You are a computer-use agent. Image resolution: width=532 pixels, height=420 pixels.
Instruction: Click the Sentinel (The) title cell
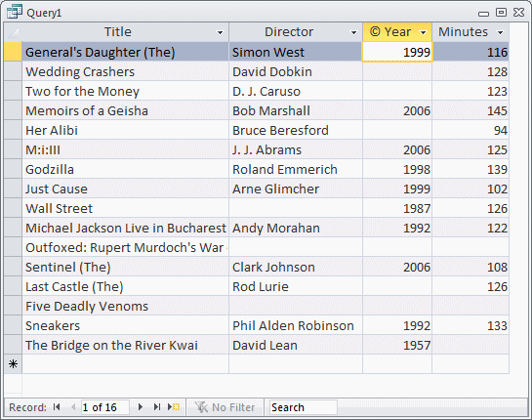pyautogui.click(x=125, y=267)
